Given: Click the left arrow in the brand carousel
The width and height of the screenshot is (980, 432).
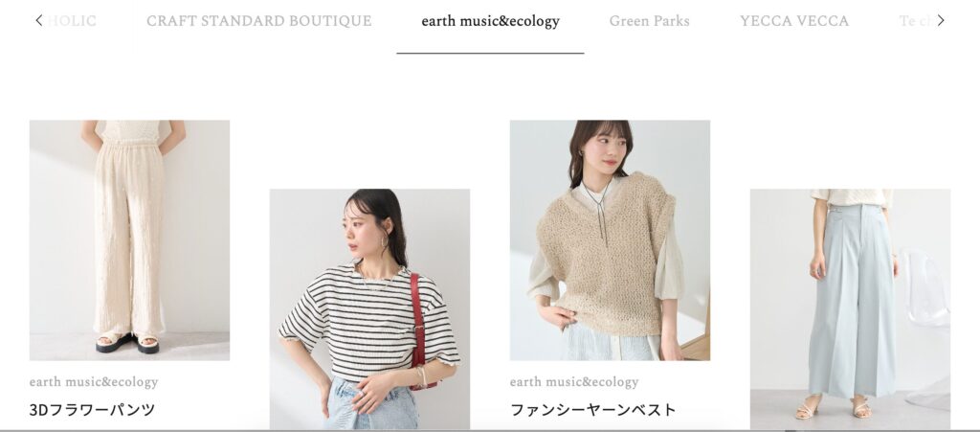Looking at the screenshot, I should (x=38, y=21).
